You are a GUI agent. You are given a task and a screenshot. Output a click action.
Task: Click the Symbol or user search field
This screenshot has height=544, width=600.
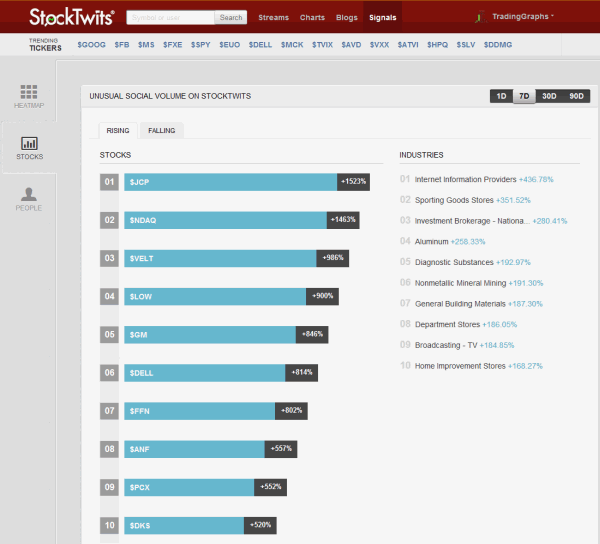(x=170, y=18)
